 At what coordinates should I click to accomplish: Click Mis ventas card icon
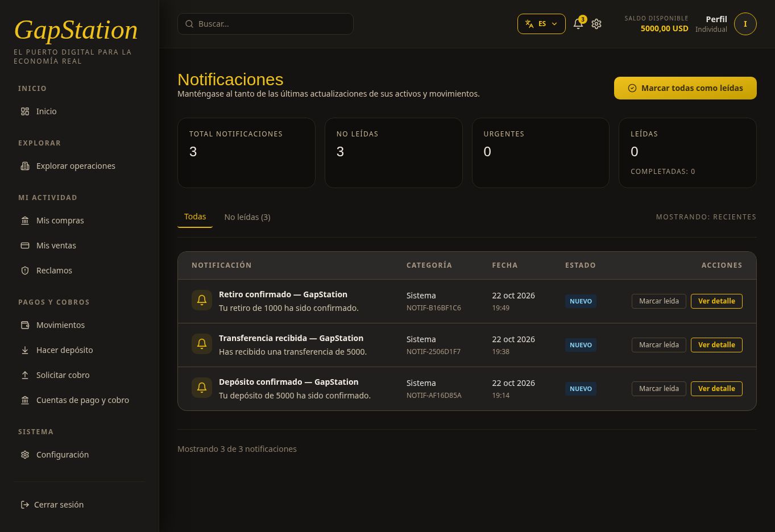(x=25, y=246)
